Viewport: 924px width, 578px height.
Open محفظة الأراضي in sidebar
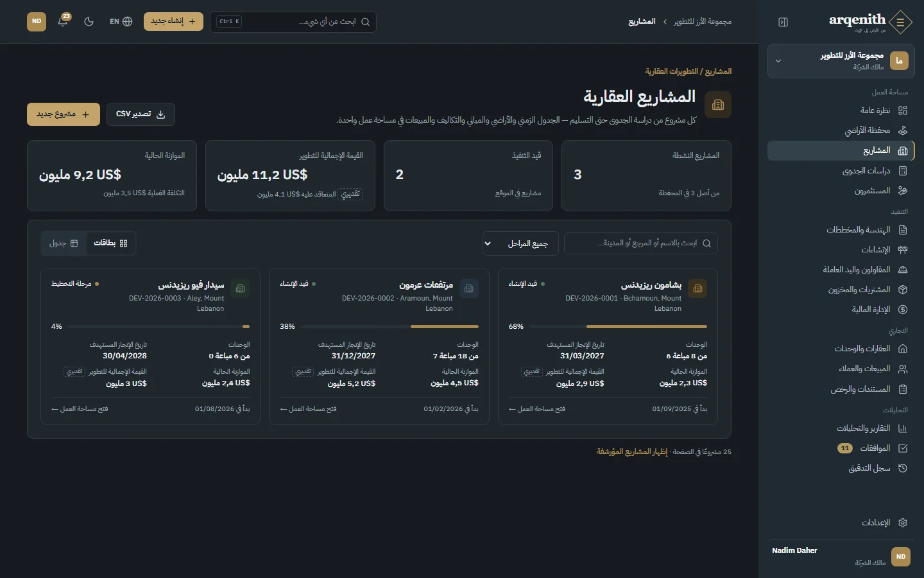coord(841,130)
